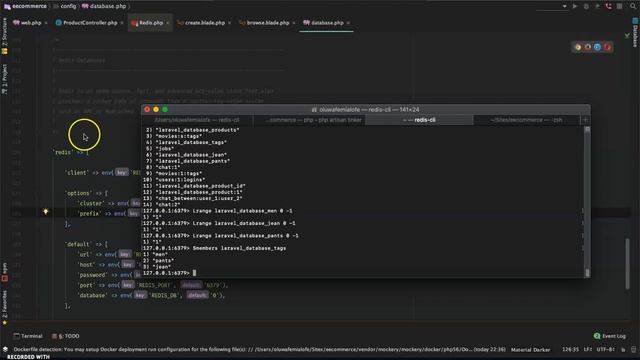Maximize the redis-cli terminal window

[x=165, y=109]
